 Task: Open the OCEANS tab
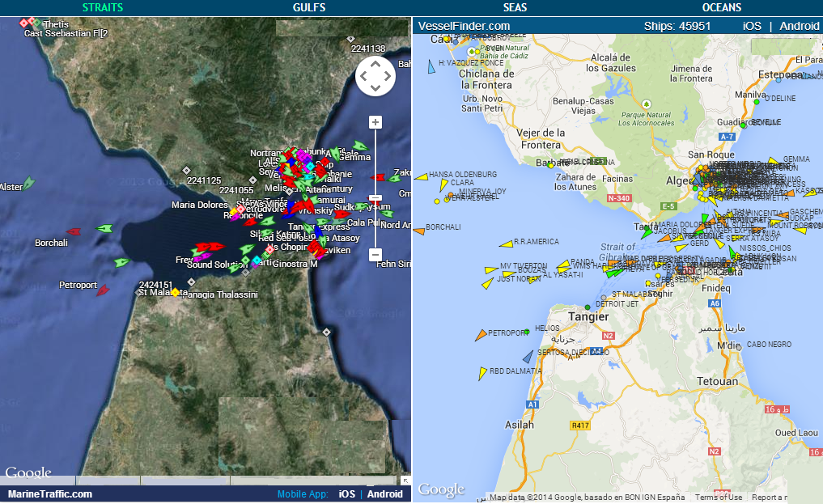point(719,6)
